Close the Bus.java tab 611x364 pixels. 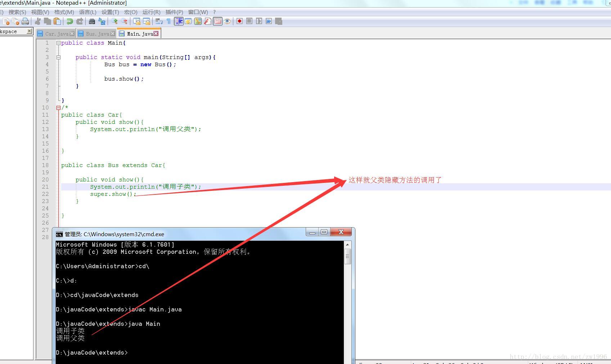[x=113, y=33]
